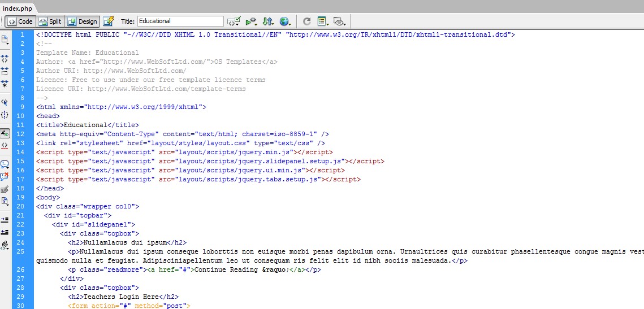Click line number 1

pyautogui.click(x=22, y=34)
